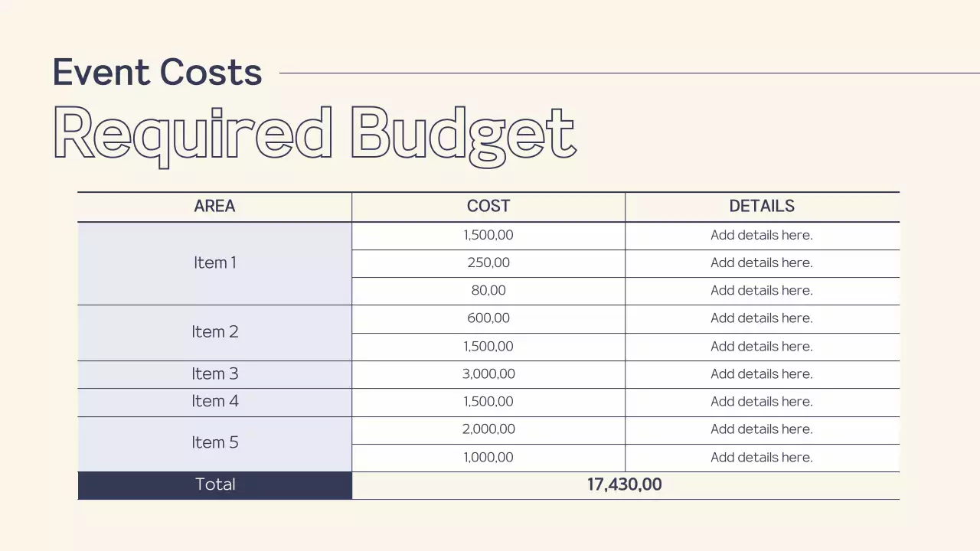This screenshot has height=551, width=980.
Task: Click the DETAILS column header
Action: coord(762,206)
